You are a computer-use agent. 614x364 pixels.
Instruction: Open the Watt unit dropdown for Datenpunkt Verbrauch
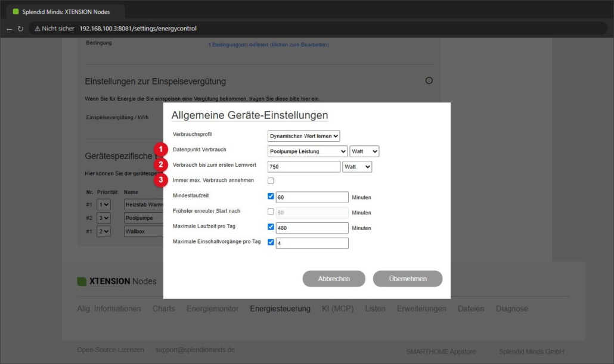[364, 151]
